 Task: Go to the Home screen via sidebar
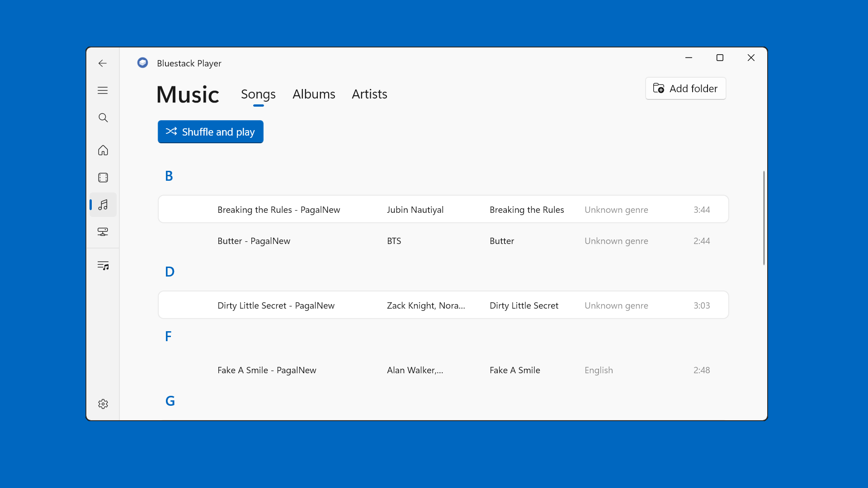(x=103, y=150)
